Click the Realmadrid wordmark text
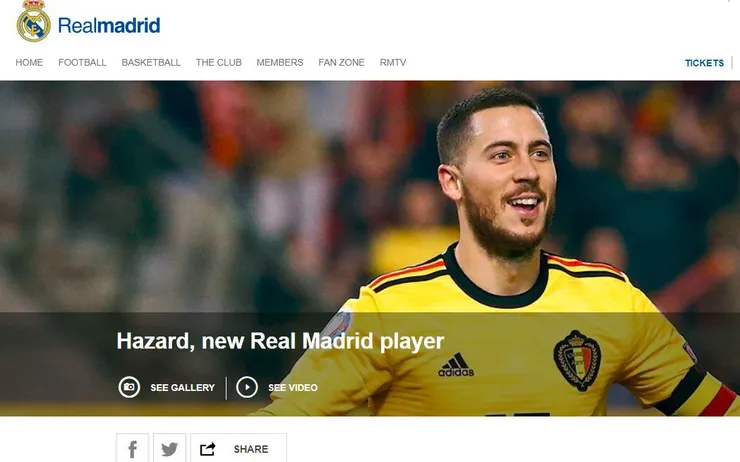Screen dimensions: 740x462 pos(109,25)
